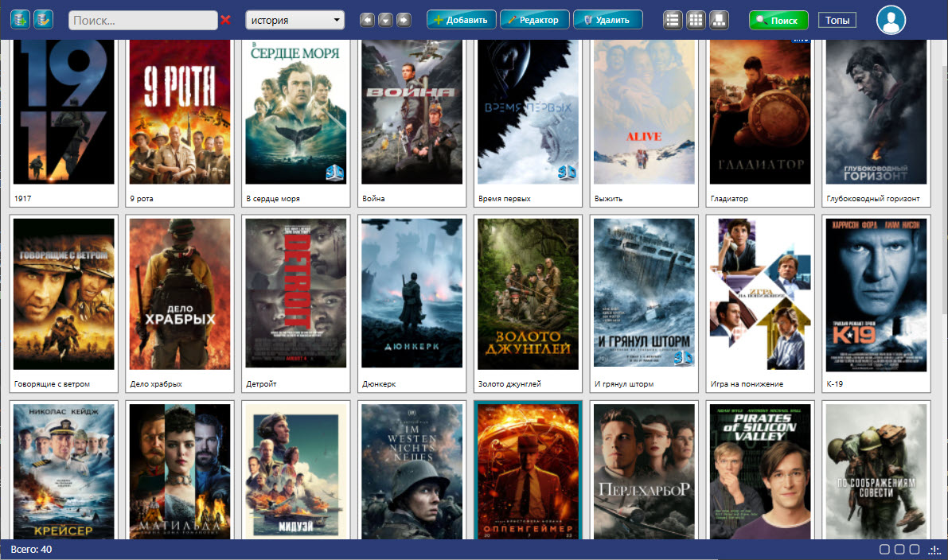
Task: Go to previous with left arrow
Action: 367,20
